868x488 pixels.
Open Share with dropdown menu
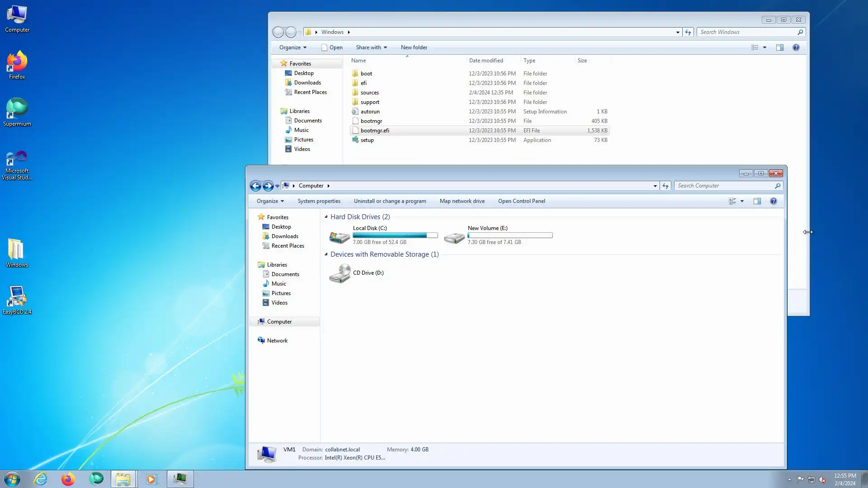pos(371,47)
